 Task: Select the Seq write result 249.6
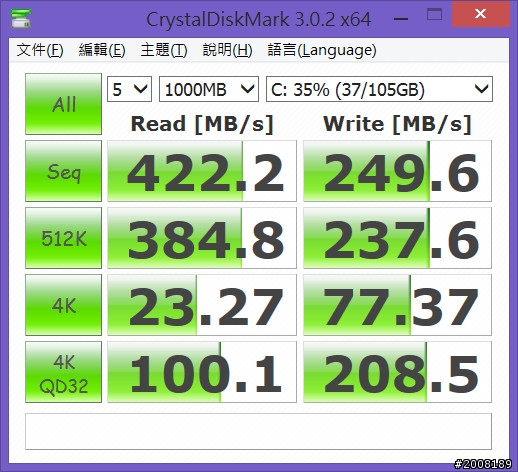coord(397,171)
